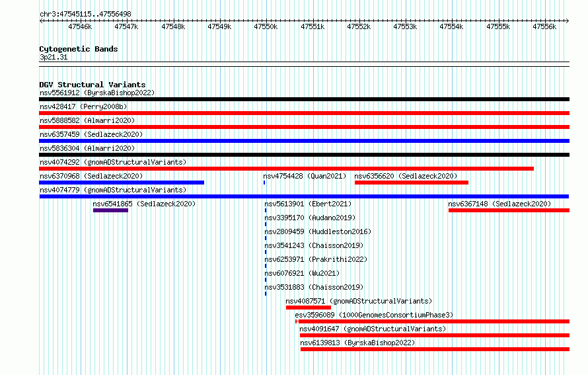This screenshot has width=588, height=375.
Task: Click the 47556k ruler tick label
Action: tap(544, 26)
